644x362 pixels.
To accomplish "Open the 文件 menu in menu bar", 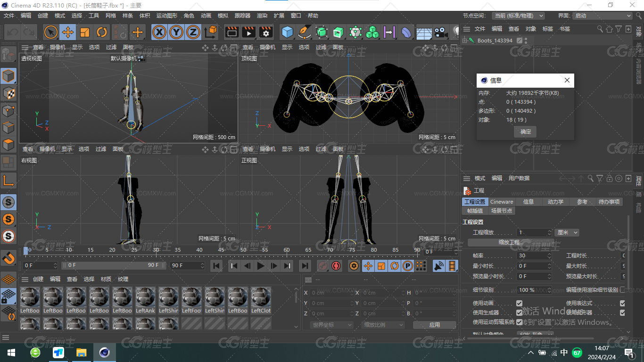I will 9,16.
